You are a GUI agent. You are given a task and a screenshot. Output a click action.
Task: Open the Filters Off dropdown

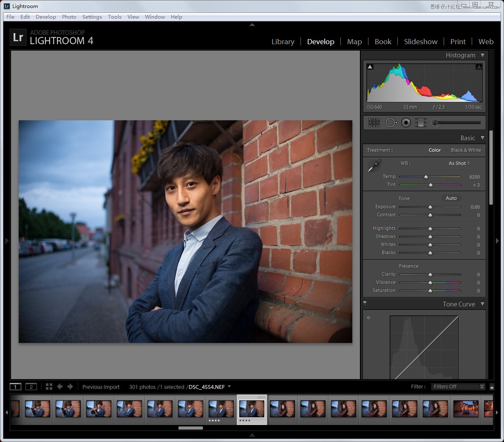[458, 387]
